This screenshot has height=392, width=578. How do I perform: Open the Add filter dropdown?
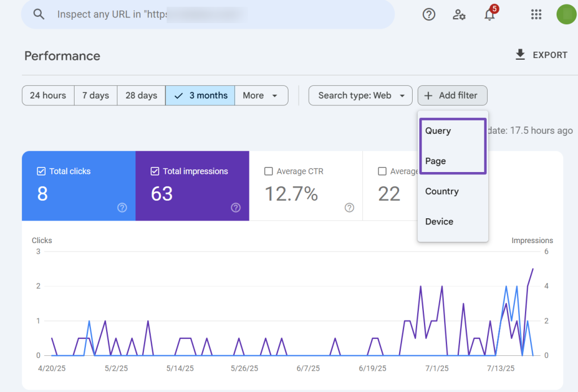point(452,95)
